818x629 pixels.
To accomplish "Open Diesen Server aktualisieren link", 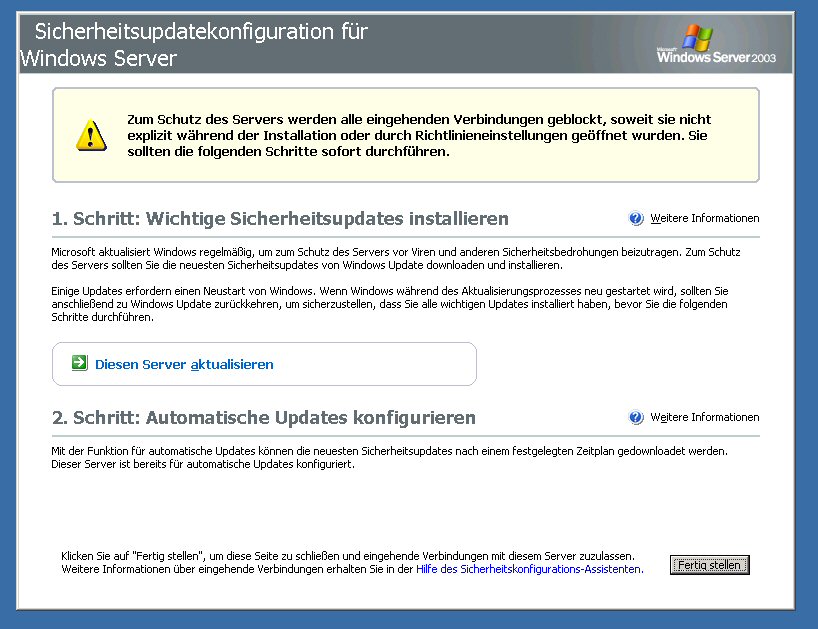I will click(184, 365).
